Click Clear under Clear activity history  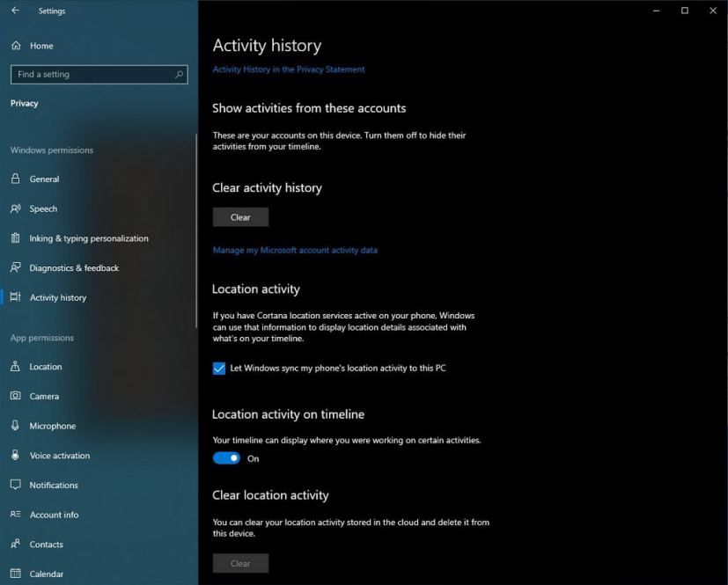point(240,217)
